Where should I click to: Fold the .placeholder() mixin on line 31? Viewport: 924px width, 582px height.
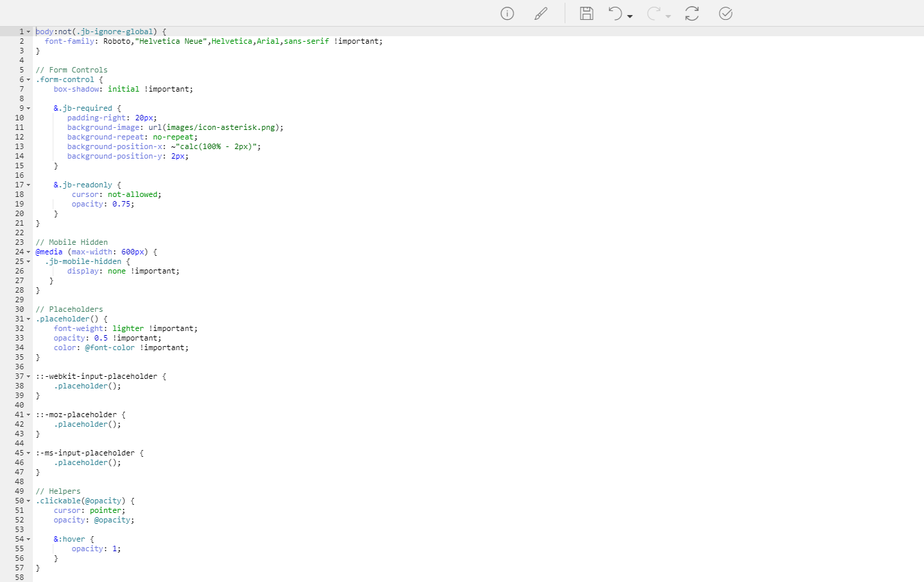tap(29, 319)
